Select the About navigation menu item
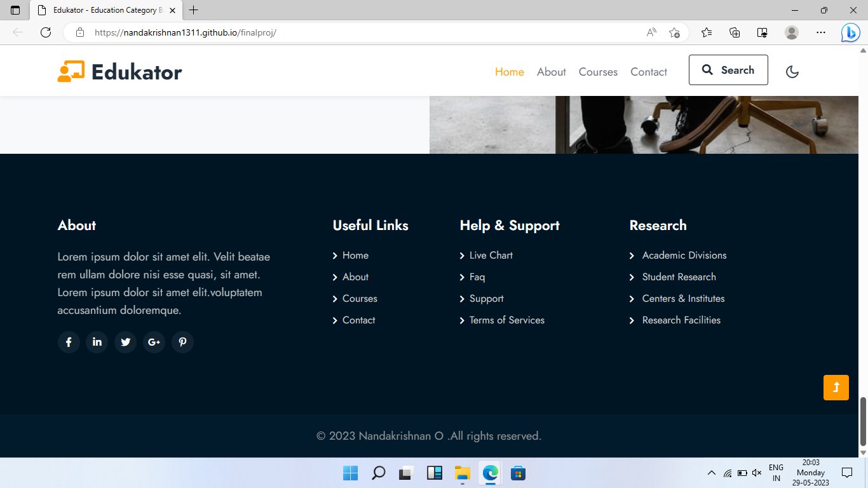The height and width of the screenshot is (488, 868). [551, 72]
